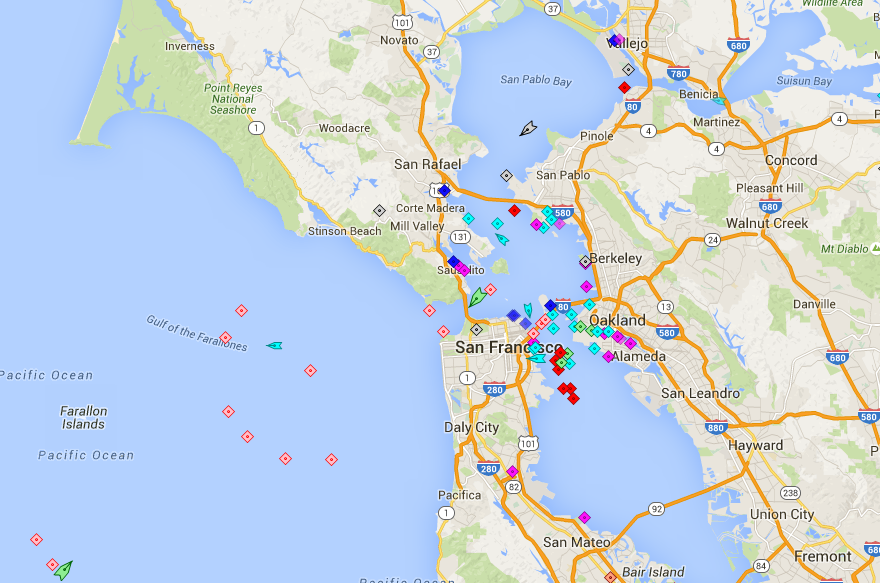Viewport: 880px width, 583px height.
Task: Click the pink diamond marker near Pacifica
Action: (445, 513)
